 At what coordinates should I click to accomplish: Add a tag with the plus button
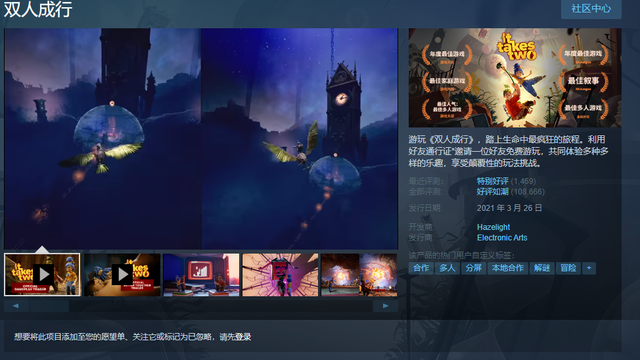pos(589,268)
